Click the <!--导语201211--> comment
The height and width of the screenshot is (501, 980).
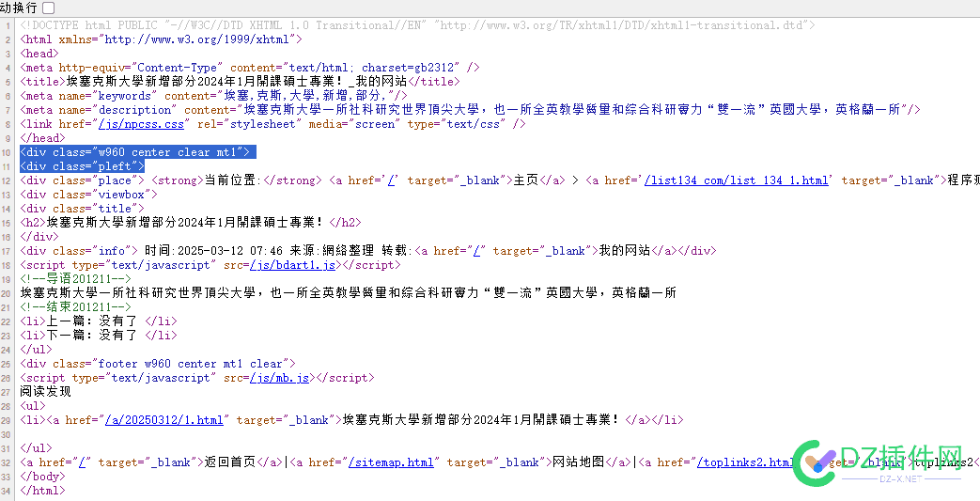[x=75, y=278]
